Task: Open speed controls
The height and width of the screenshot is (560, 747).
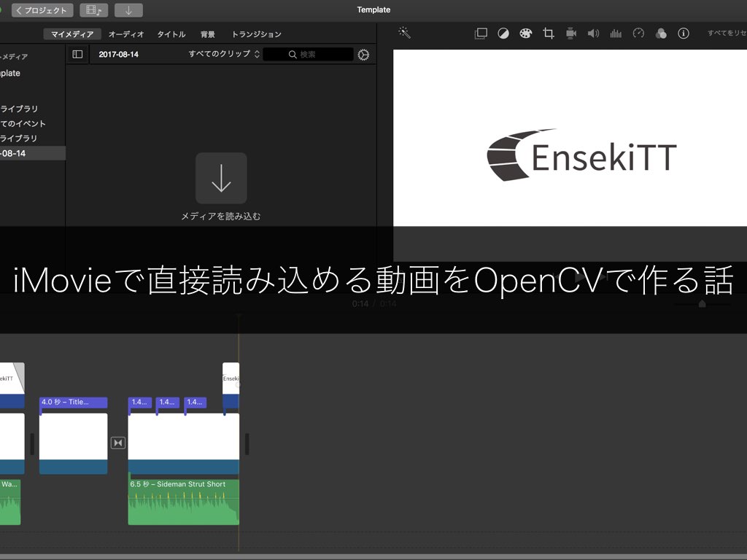Action: coord(638,34)
